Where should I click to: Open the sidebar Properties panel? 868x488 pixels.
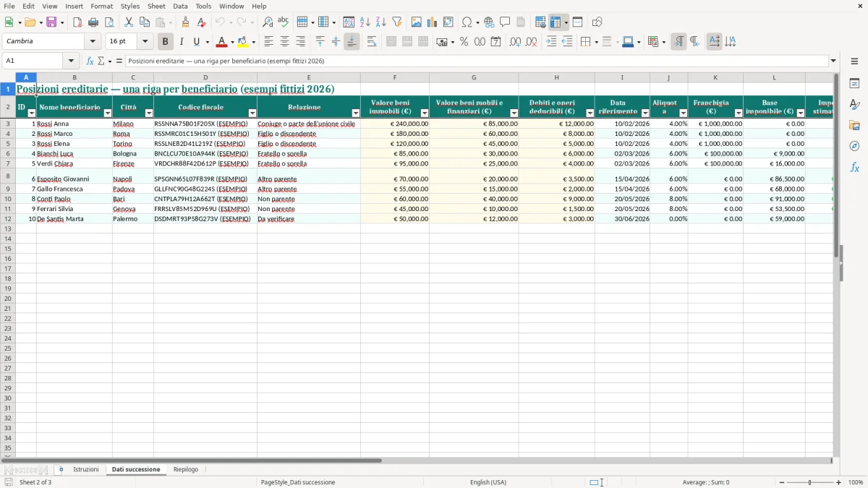point(854,83)
